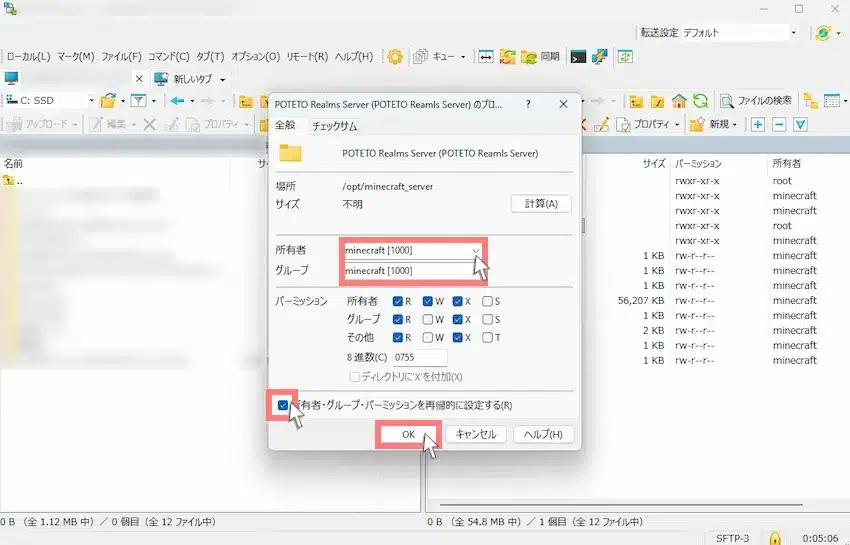The image size is (850, 545).
Task: Switch to the チェックサム tab
Action: (334, 126)
